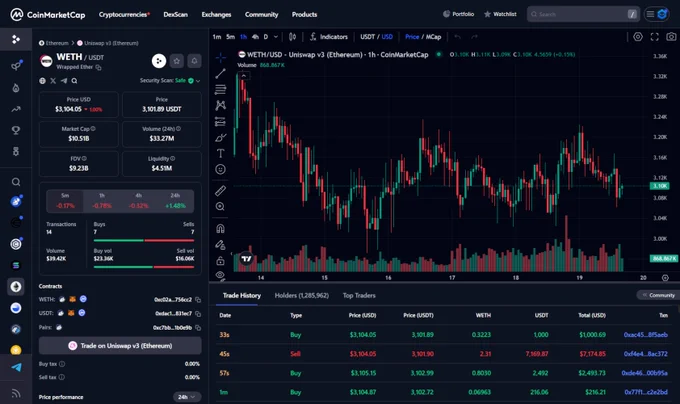
Task: Select the 24h stats period tab
Action: coord(175,201)
